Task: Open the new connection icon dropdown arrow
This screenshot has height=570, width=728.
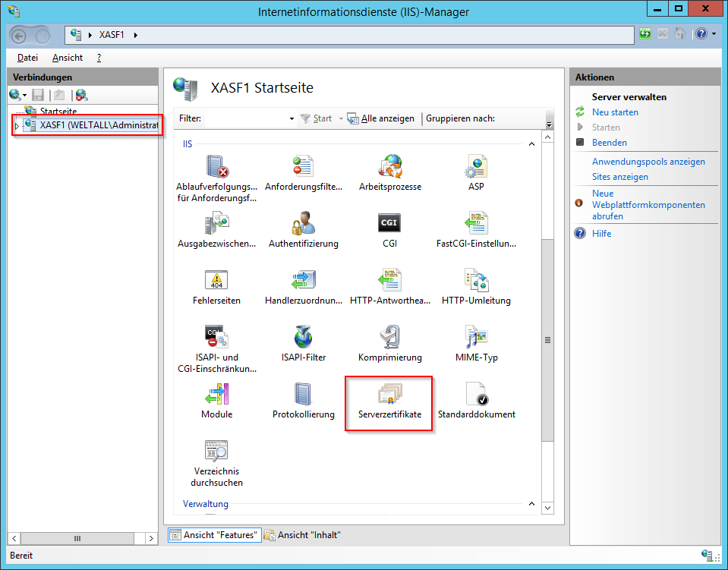Action: tap(24, 96)
